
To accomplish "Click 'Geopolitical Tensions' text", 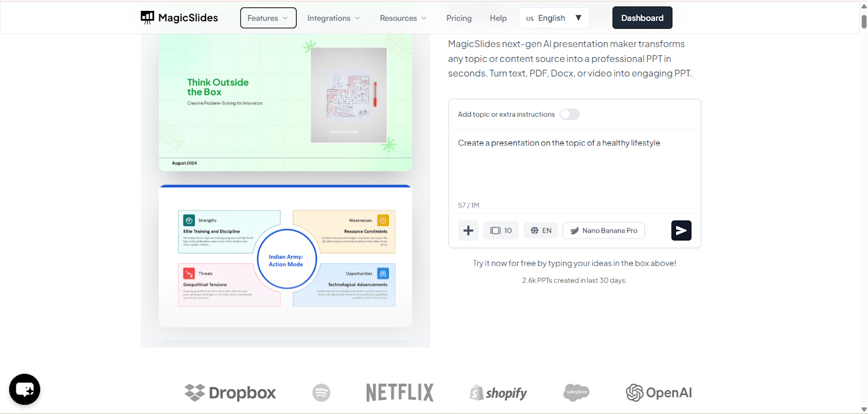I will pos(205,284).
